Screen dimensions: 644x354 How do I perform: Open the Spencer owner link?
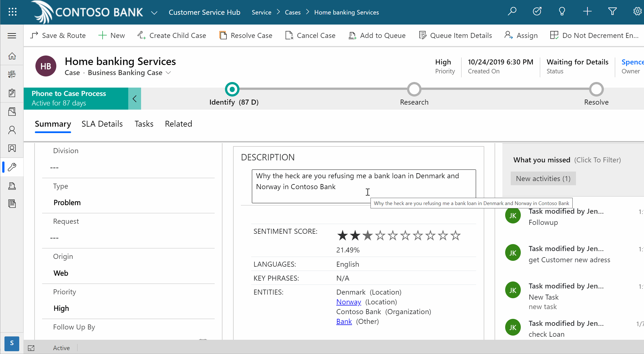[x=633, y=62]
